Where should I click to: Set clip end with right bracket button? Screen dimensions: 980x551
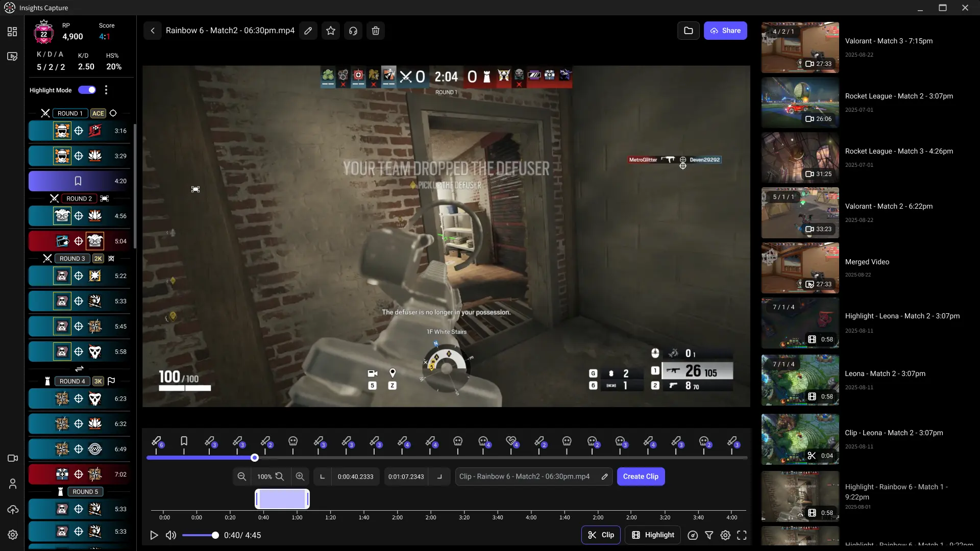coord(439,477)
